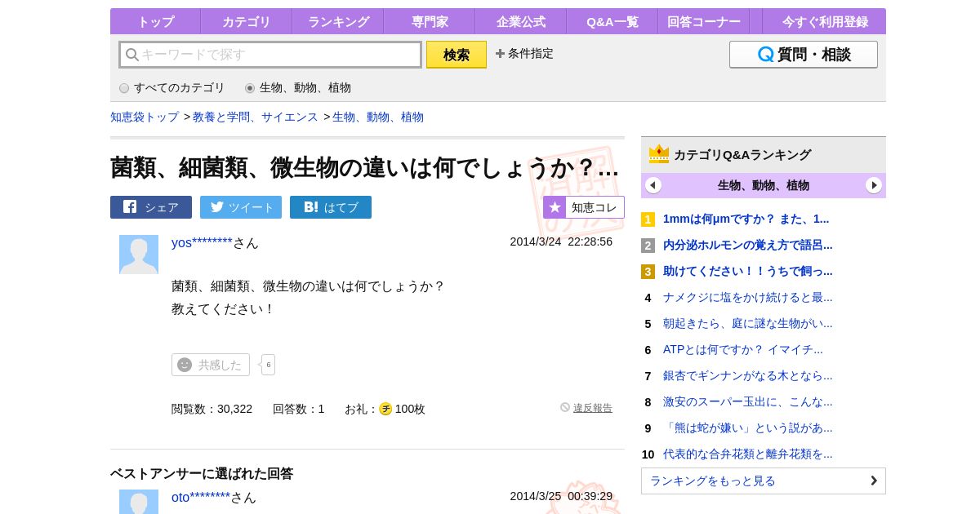Click the bronze number 3 rank badge
Viewport: 980px width, 514px height.
(x=648, y=272)
